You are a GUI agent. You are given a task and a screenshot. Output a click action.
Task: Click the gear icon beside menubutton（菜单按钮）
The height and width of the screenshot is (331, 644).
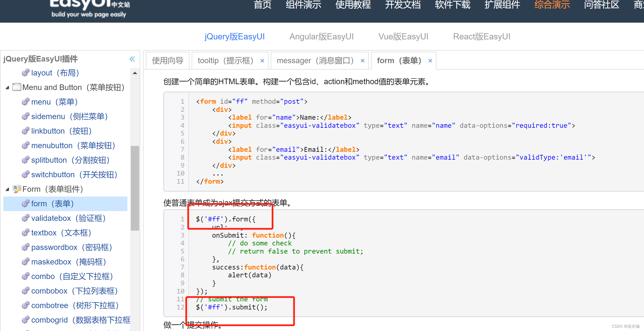coord(25,145)
